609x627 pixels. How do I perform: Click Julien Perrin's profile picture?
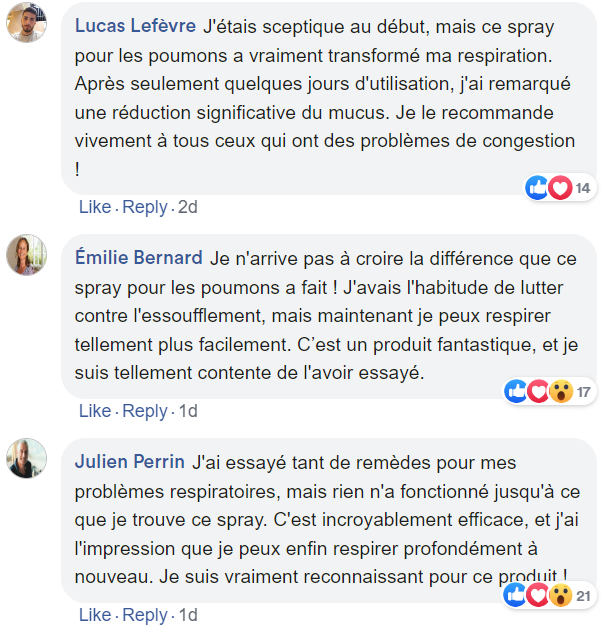point(27,458)
